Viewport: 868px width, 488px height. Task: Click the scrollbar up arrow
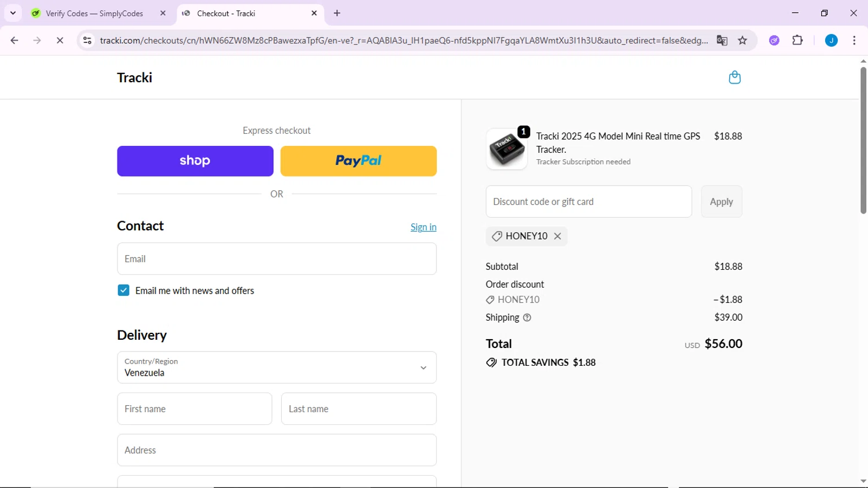(x=863, y=61)
